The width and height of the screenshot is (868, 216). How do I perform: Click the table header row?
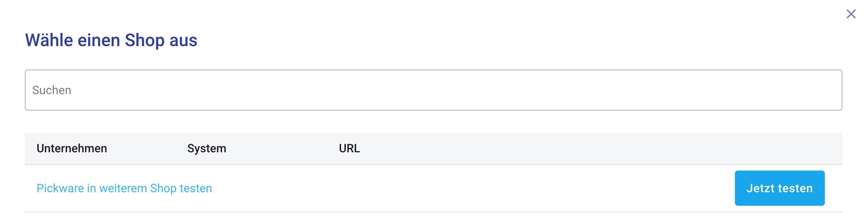click(x=439, y=148)
